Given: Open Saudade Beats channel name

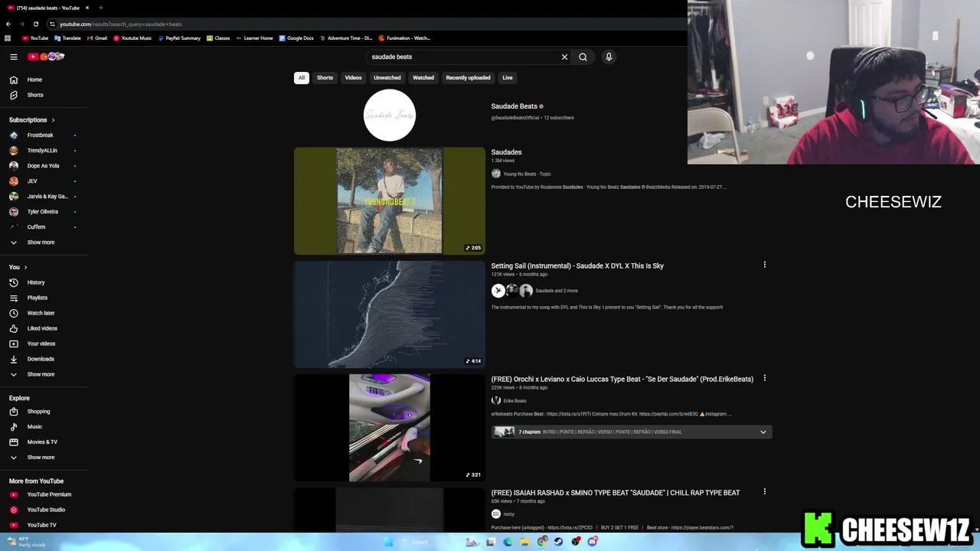Looking at the screenshot, I should 514,106.
